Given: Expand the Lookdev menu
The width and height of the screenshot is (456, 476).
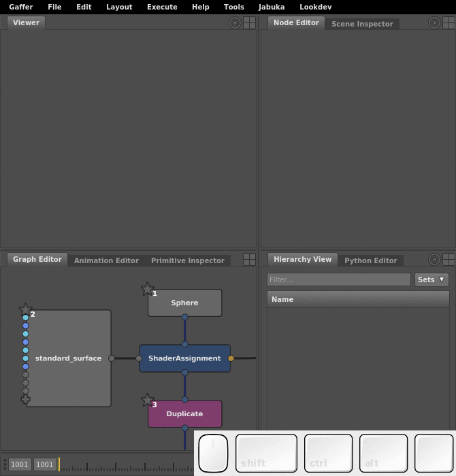Looking at the screenshot, I should 315,7.
